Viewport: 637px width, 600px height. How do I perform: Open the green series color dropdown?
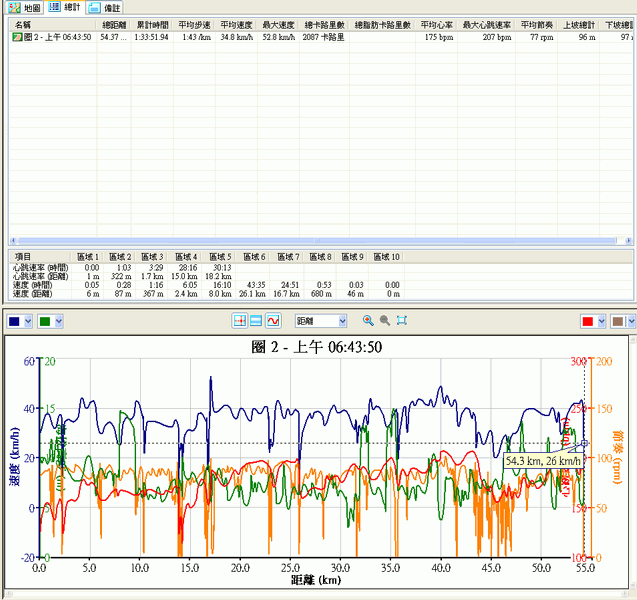(58, 321)
